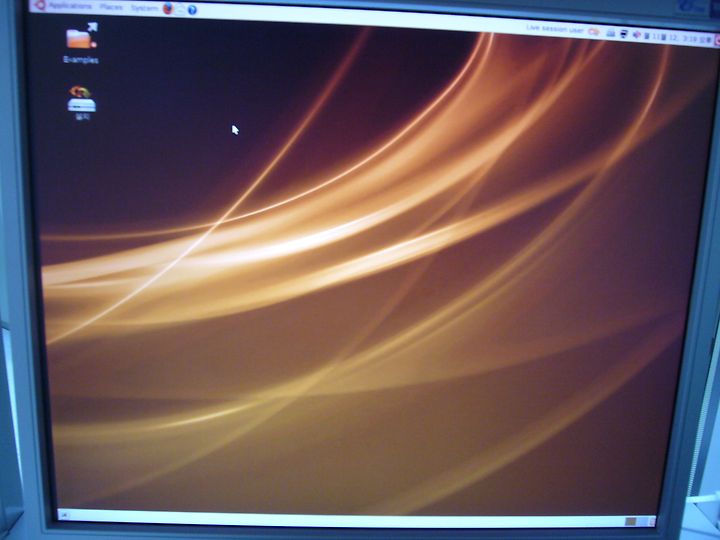This screenshot has height=540, width=720.
Task: Click the panel clock date and time
Action: 679,38
